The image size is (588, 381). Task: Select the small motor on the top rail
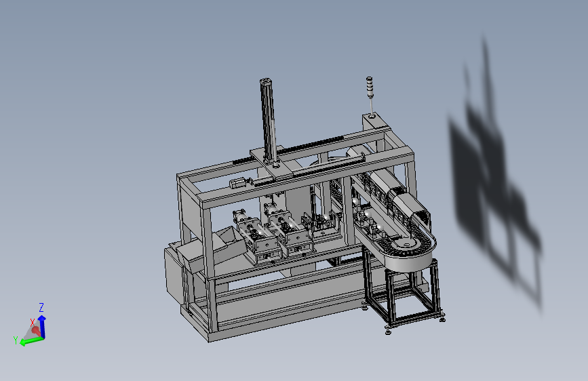(239, 183)
